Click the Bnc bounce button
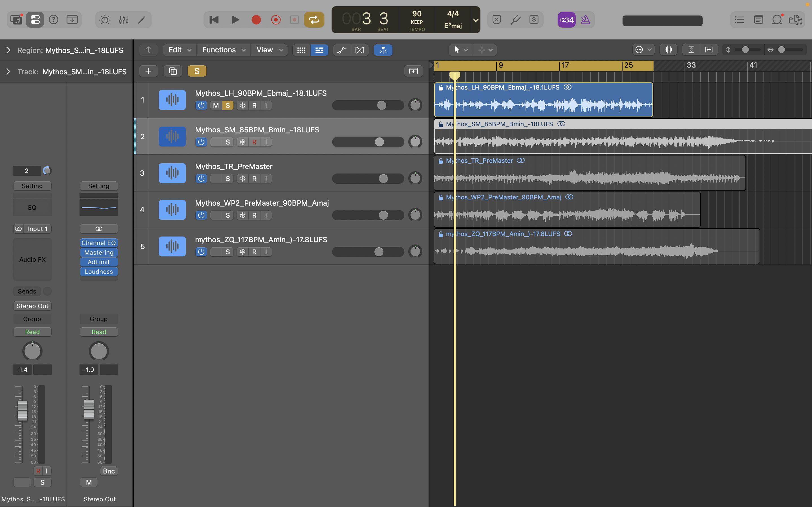 (109, 471)
